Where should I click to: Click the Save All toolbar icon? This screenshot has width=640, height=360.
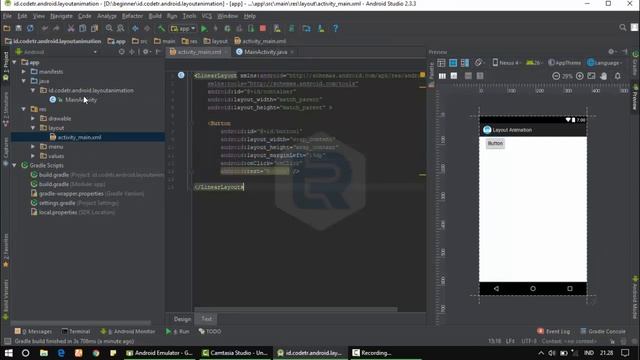click(x=18, y=28)
